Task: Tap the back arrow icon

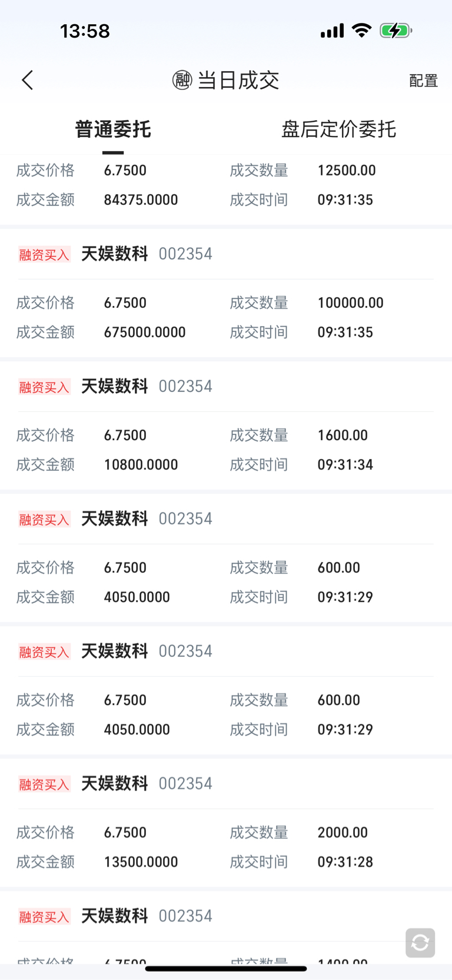Action: 27,81
